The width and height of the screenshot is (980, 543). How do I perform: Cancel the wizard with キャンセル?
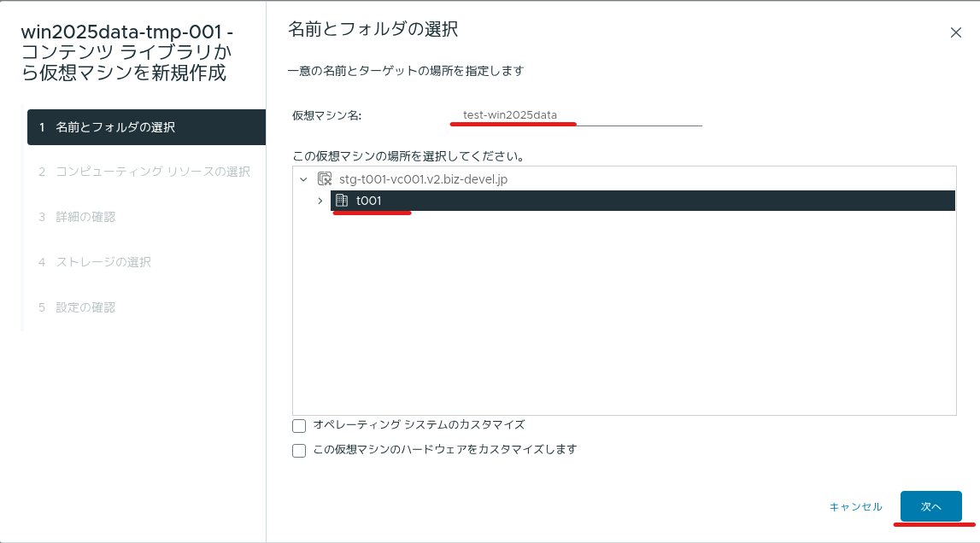(x=855, y=507)
